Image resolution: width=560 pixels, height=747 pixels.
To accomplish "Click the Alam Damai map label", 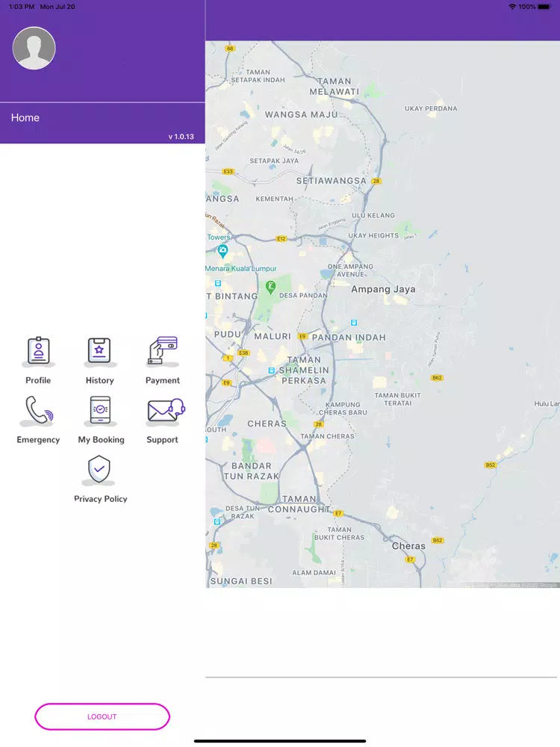I will pyautogui.click(x=314, y=573).
